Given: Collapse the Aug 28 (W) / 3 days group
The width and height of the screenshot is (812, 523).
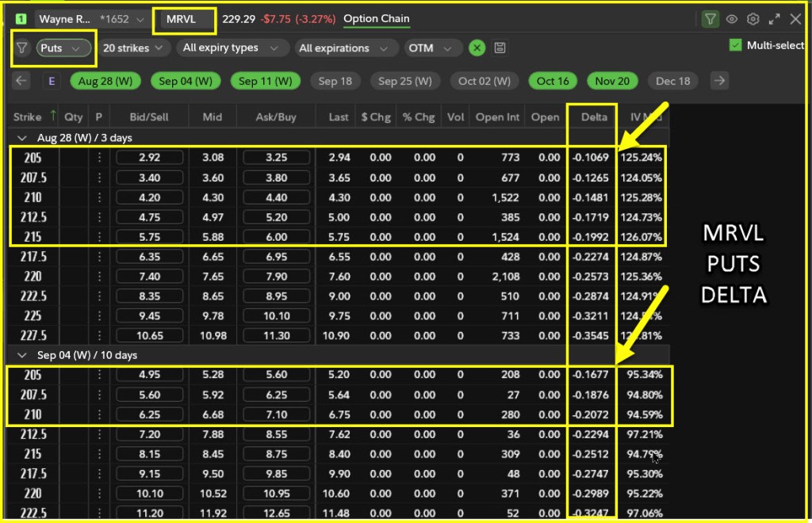Looking at the screenshot, I should point(21,138).
